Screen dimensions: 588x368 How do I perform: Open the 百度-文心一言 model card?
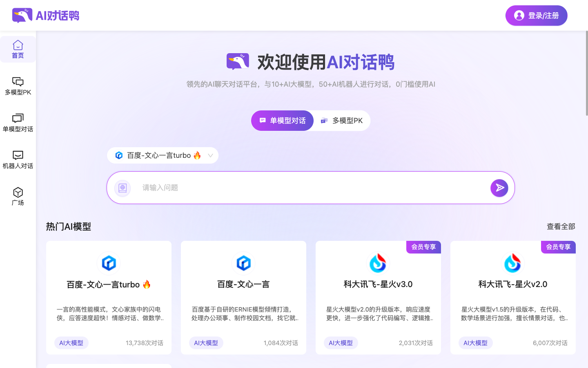pyautogui.click(x=243, y=297)
